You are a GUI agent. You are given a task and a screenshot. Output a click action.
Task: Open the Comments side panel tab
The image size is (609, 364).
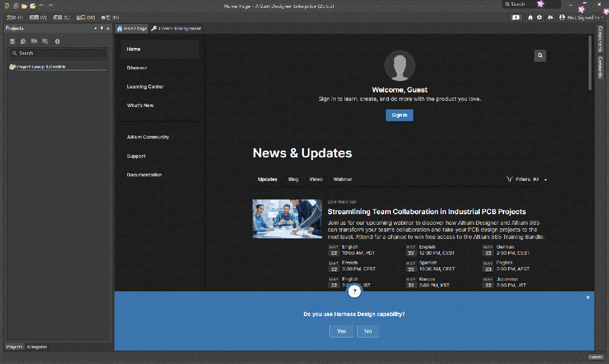coord(600,66)
